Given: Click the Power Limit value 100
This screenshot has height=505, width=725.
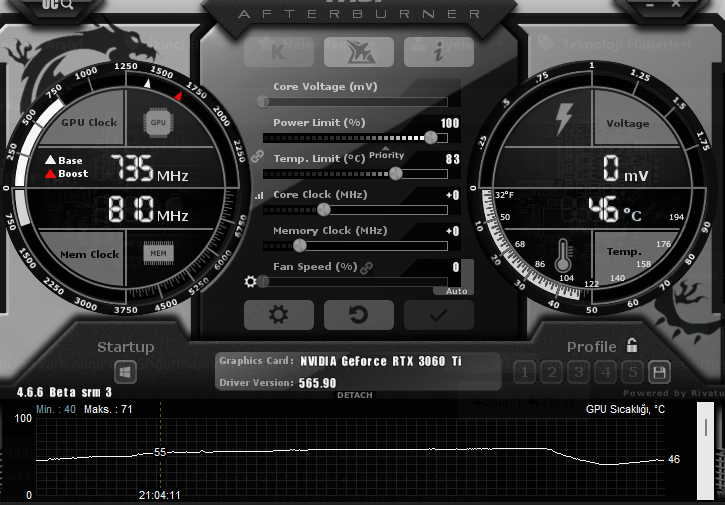Looking at the screenshot, I should pyautogui.click(x=450, y=123).
